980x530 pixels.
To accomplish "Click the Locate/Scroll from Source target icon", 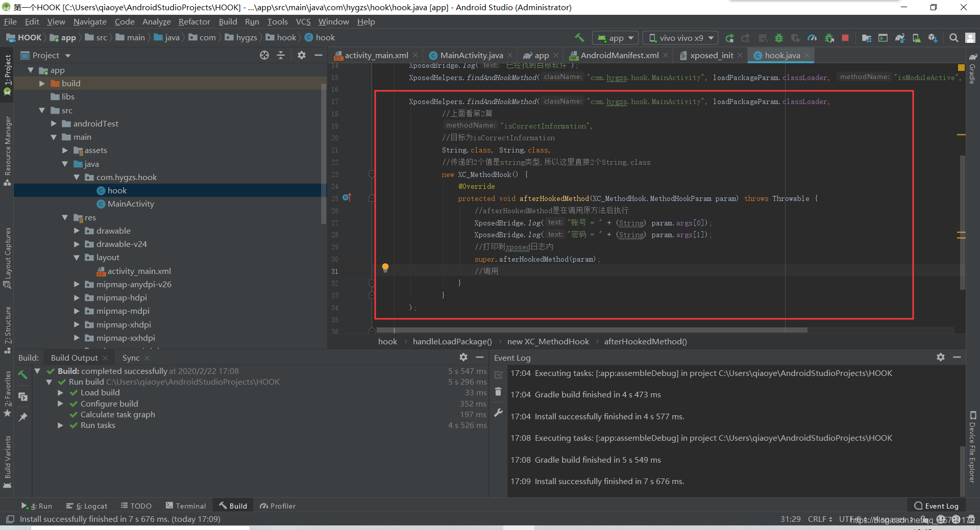I will (x=264, y=55).
